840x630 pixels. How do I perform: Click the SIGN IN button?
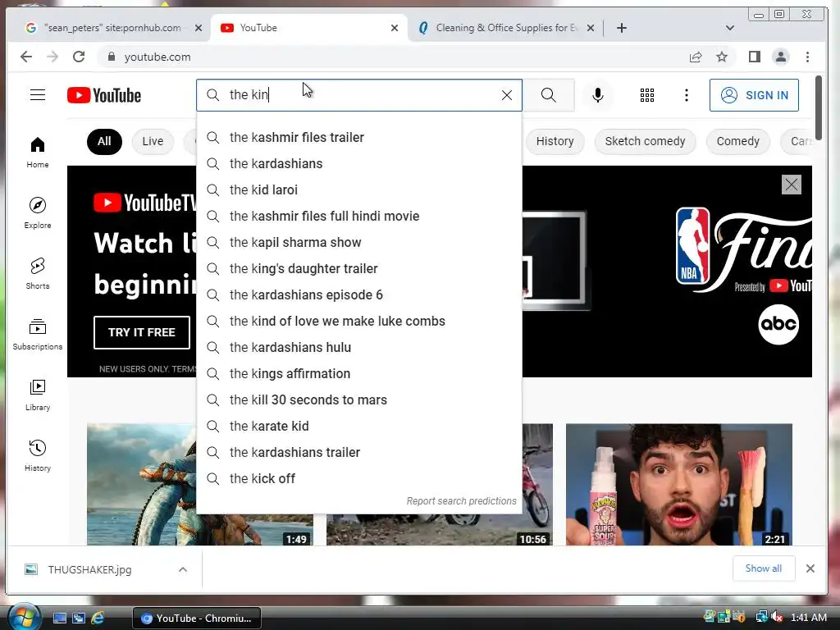pyautogui.click(x=754, y=95)
